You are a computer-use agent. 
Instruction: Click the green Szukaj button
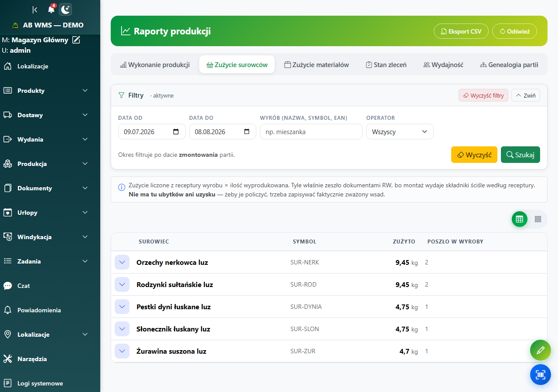[x=521, y=155]
